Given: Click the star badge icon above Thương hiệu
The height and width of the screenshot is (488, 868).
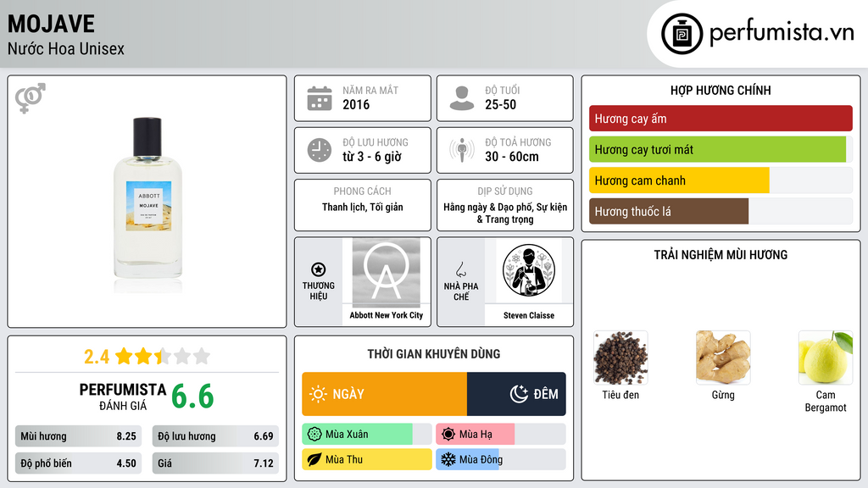Looking at the screenshot, I should pyautogui.click(x=319, y=269).
